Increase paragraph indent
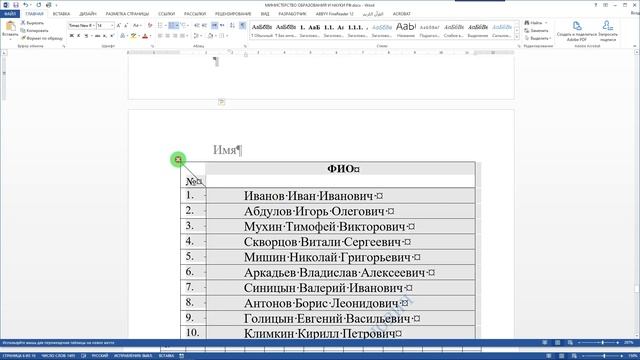The width and height of the screenshot is (640, 360). click(204, 25)
